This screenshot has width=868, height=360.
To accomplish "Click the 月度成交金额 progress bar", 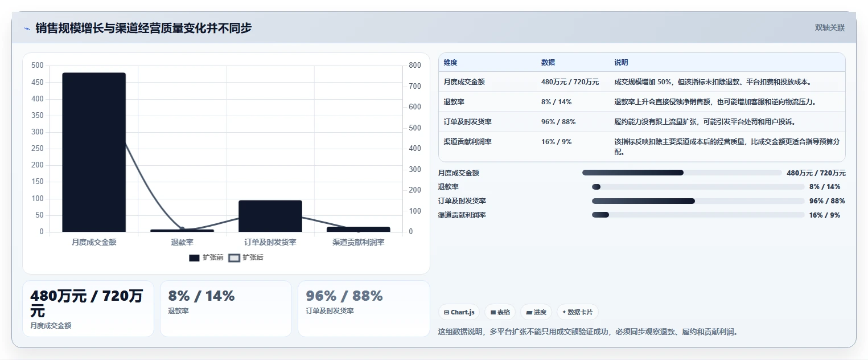I will tap(682, 173).
